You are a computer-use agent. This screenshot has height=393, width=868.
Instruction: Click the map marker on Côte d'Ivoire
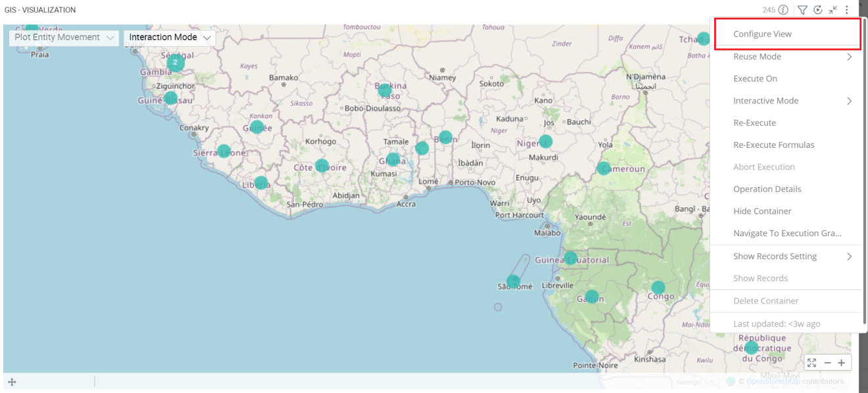[x=322, y=166]
